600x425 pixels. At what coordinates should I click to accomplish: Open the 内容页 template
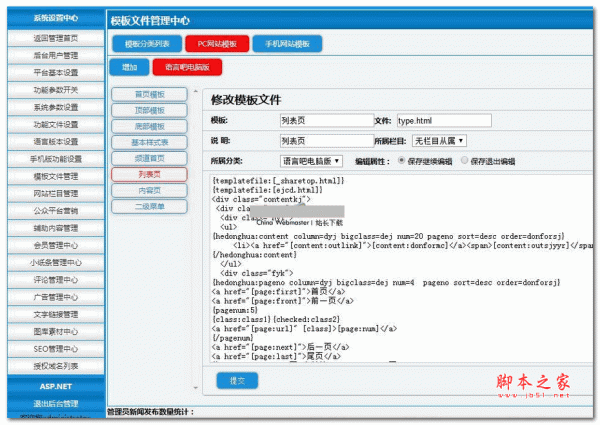click(150, 191)
